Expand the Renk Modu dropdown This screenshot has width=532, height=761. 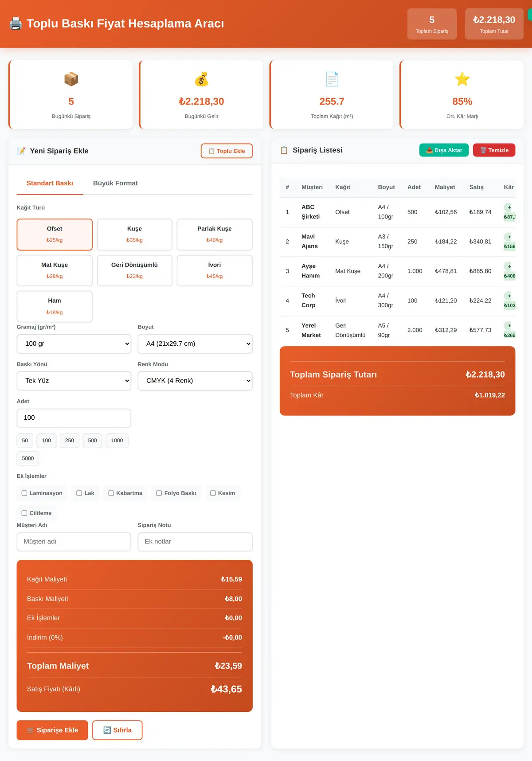[x=195, y=381]
